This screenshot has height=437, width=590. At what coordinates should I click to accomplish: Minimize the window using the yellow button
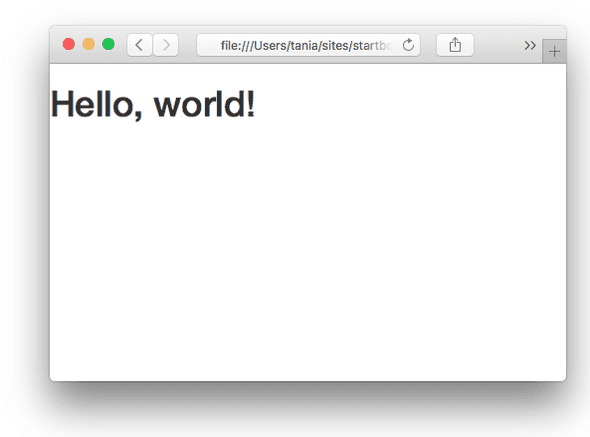(x=89, y=44)
